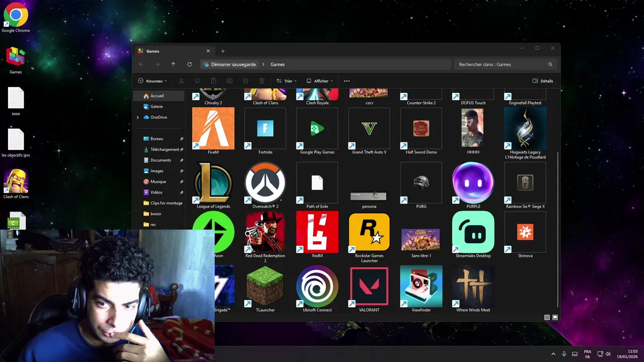644x362 pixels.
Task: Select the Games window tab
Action: click(x=174, y=51)
